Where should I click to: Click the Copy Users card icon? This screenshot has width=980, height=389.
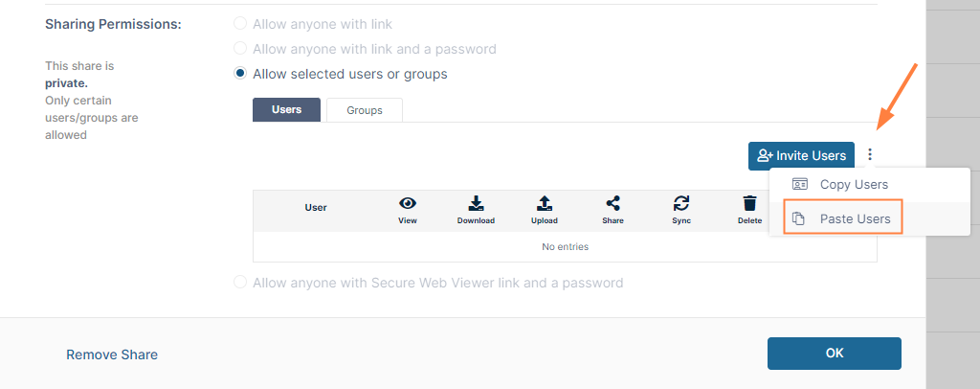coord(800,184)
